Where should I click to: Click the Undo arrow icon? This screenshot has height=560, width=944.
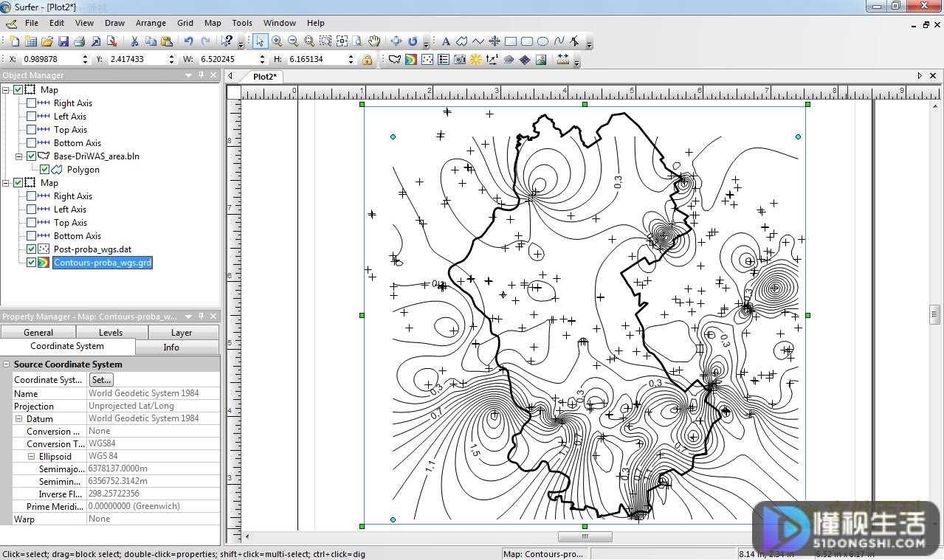188,41
